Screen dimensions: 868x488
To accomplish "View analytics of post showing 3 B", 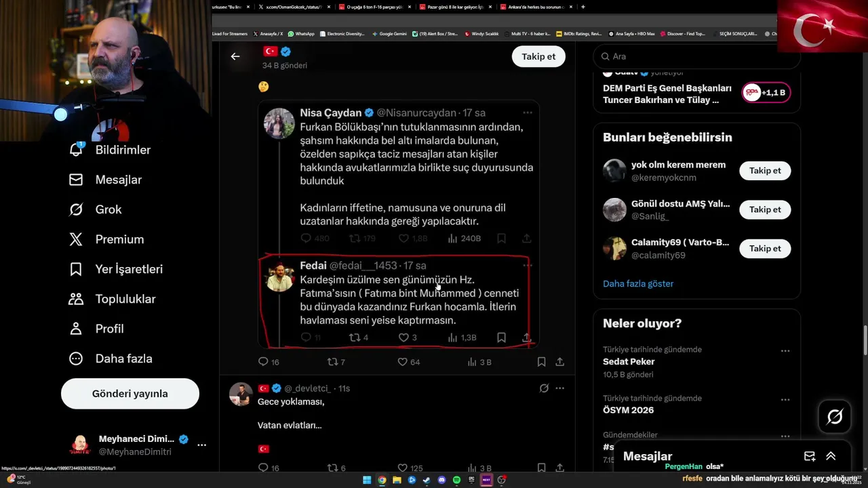I will pyautogui.click(x=479, y=362).
